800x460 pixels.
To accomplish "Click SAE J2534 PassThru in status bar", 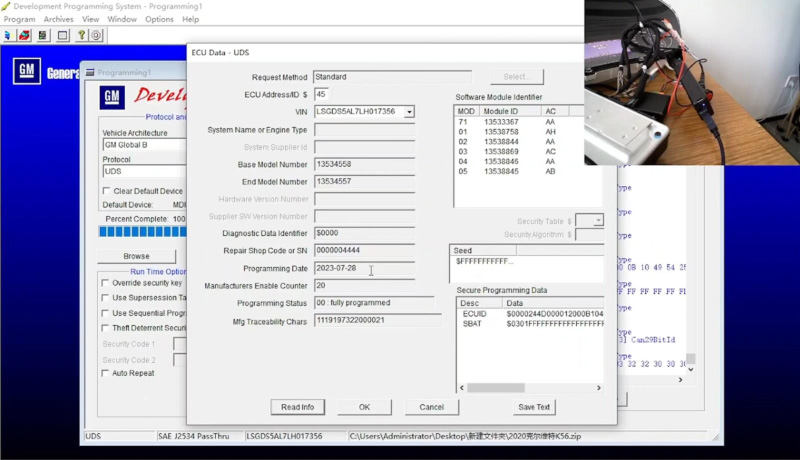I will click(194, 437).
